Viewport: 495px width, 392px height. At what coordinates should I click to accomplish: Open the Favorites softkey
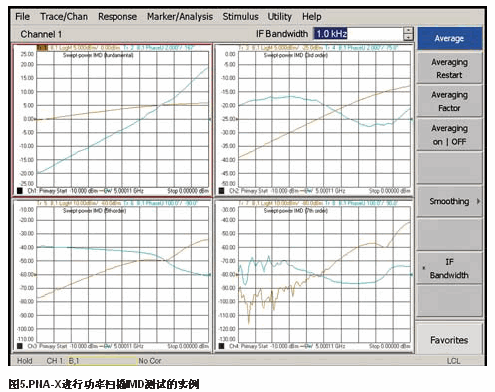click(449, 340)
